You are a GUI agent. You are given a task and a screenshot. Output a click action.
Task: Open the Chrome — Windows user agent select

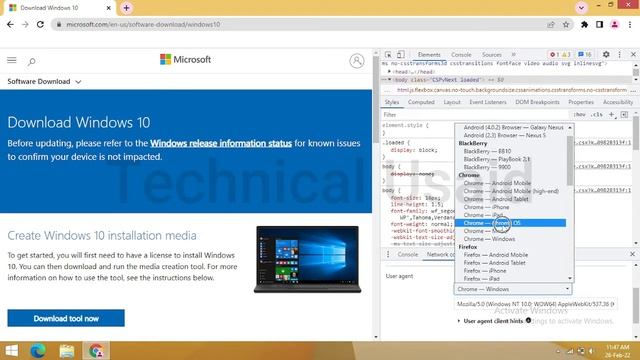tap(513, 289)
